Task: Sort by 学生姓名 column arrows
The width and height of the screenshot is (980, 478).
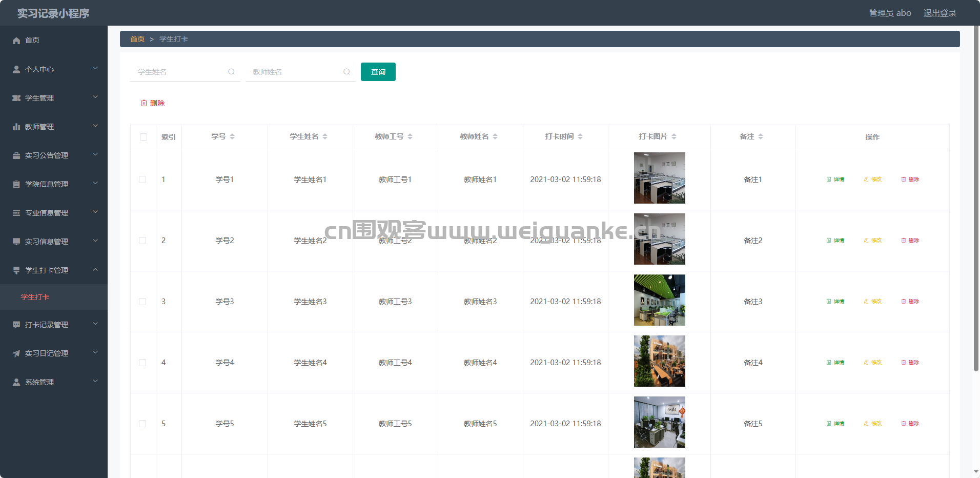Action: [325, 136]
